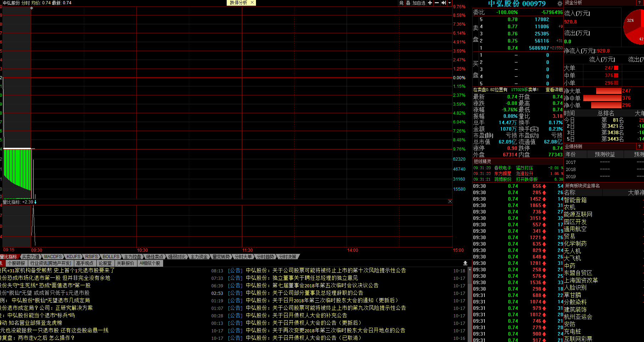Open news headline about 知名营业部频登龙虎榜
This screenshot has height=342, width=644.
point(31,323)
